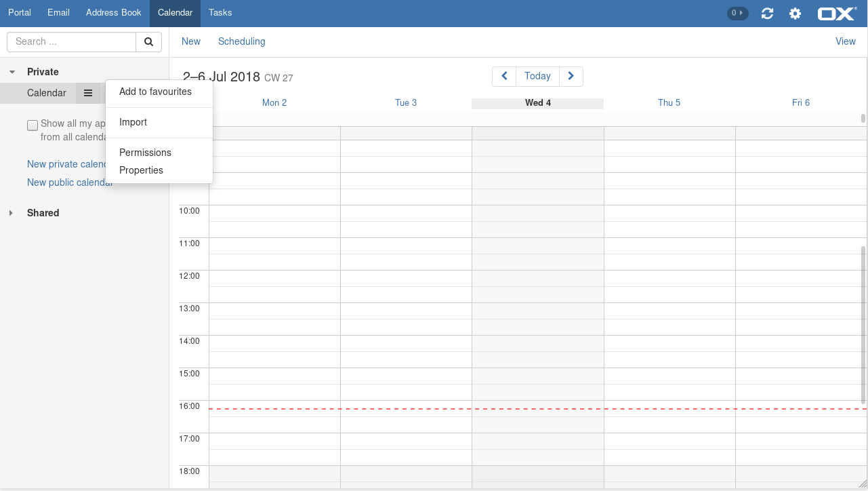Click the Calendar folder actions hamburger icon
868x491 pixels.
pos(88,93)
